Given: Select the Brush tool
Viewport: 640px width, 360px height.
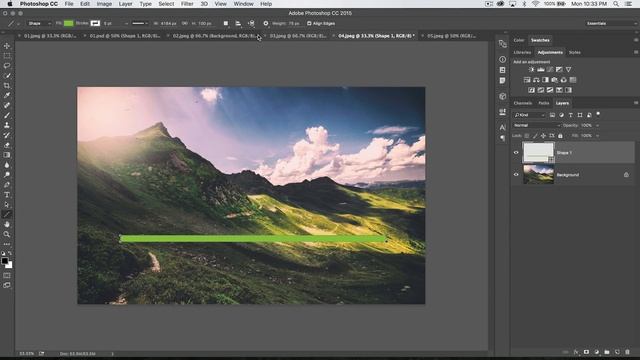Looking at the screenshot, I should coord(7,116).
